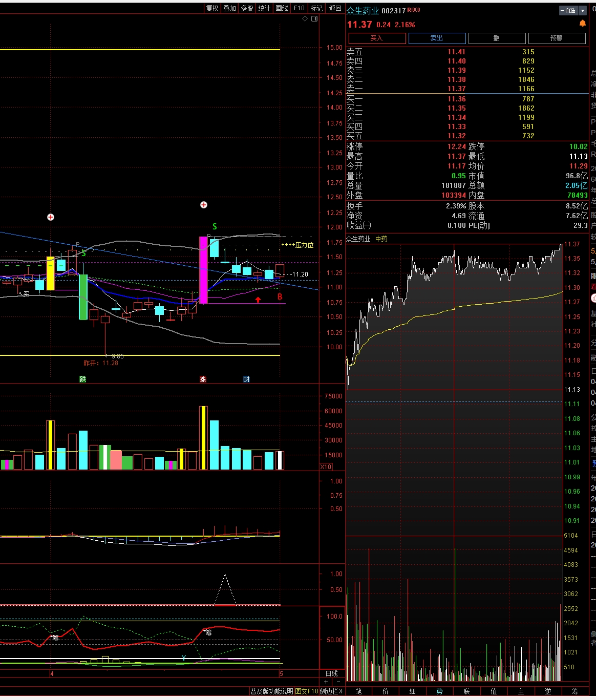Open the 复权 toolbar option

pyautogui.click(x=212, y=8)
